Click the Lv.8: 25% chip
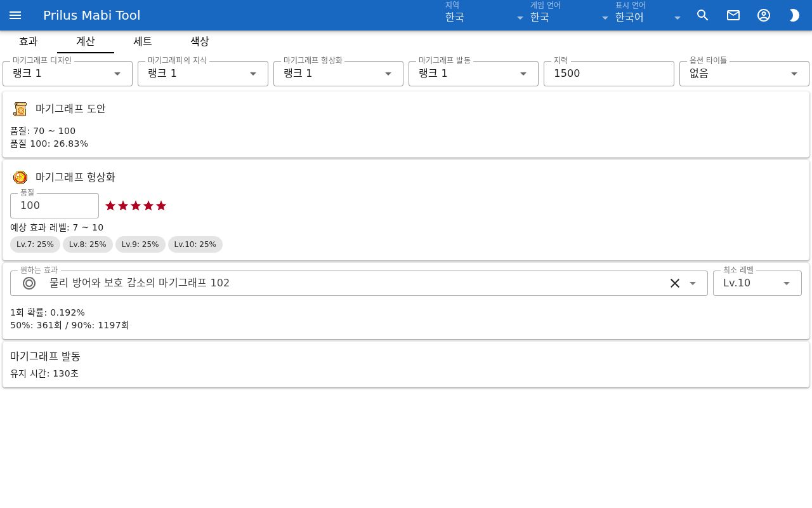The height and width of the screenshot is (508, 812). click(88, 244)
